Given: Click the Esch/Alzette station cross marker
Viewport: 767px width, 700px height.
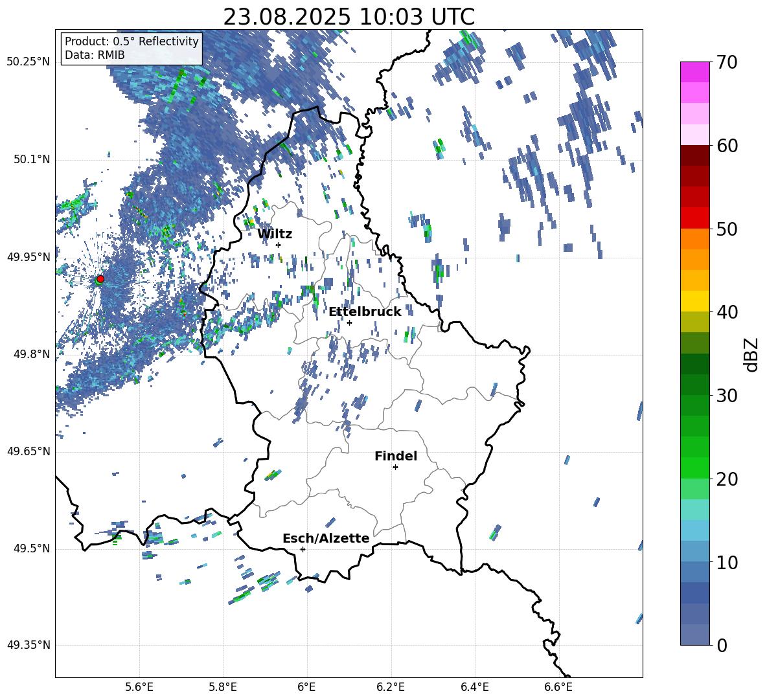Looking at the screenshot, I should [x=303, y=549].
